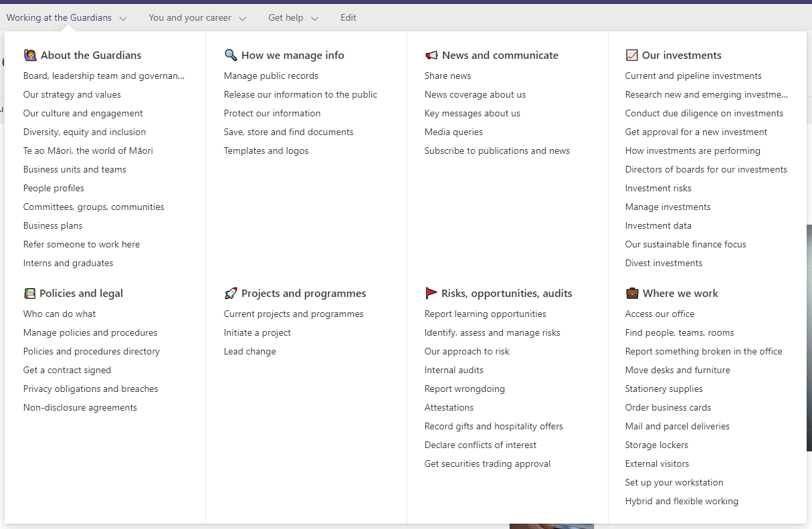Click the red flag icon by Risks, opportunities, audits

point(431,293)
